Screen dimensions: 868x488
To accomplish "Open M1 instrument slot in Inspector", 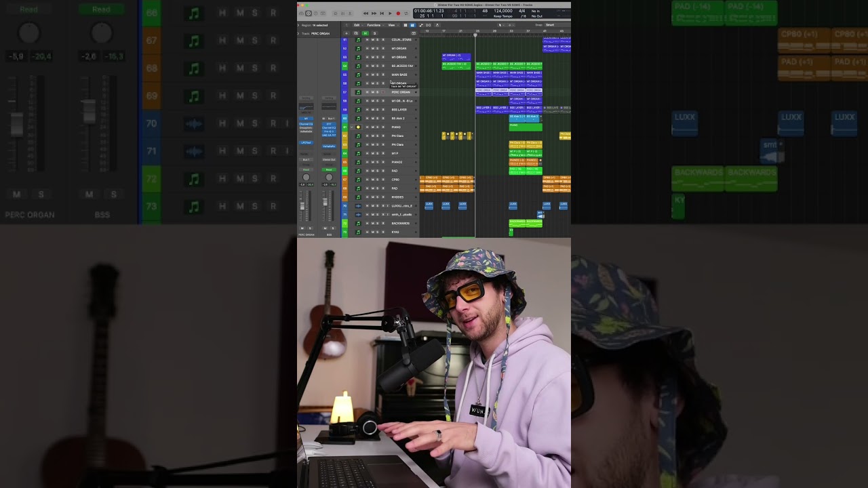I will click(x=306, y=119).
